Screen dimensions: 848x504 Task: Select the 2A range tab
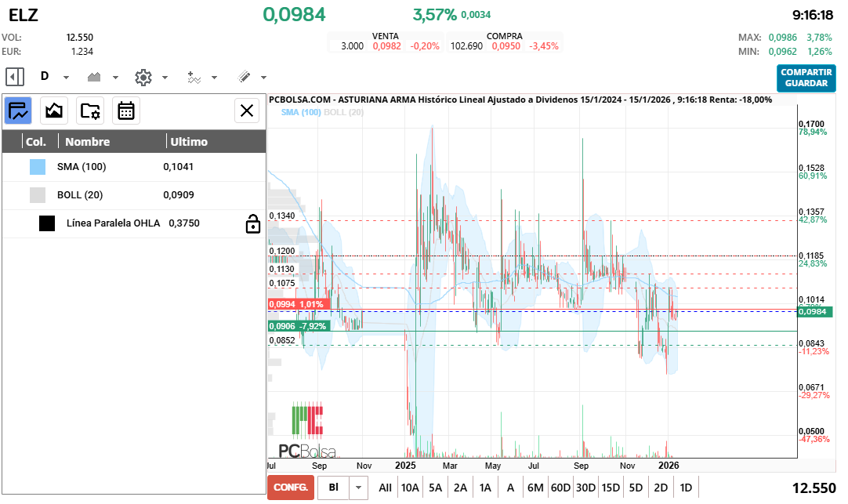(x=460, y=488)
